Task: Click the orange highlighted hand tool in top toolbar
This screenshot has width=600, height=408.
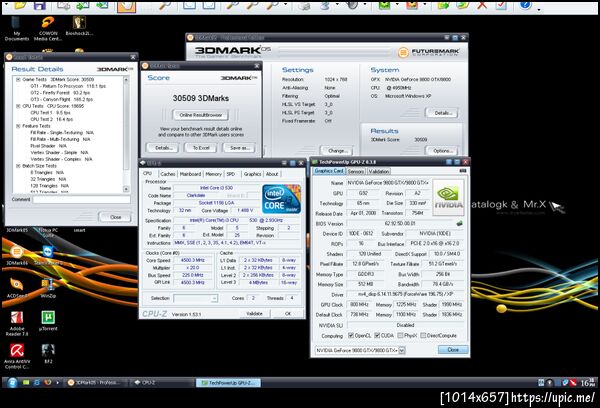Action: click(126, 6)
